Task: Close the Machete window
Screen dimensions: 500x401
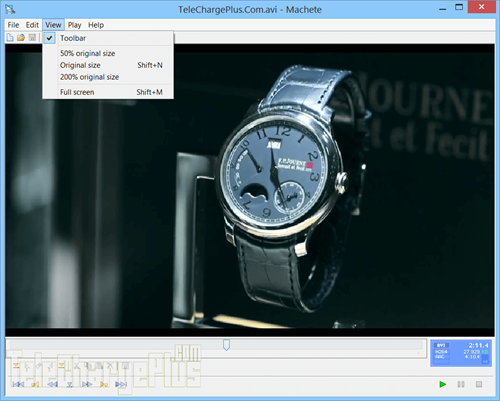Action: pyautogui.click(x=481, y=7)
